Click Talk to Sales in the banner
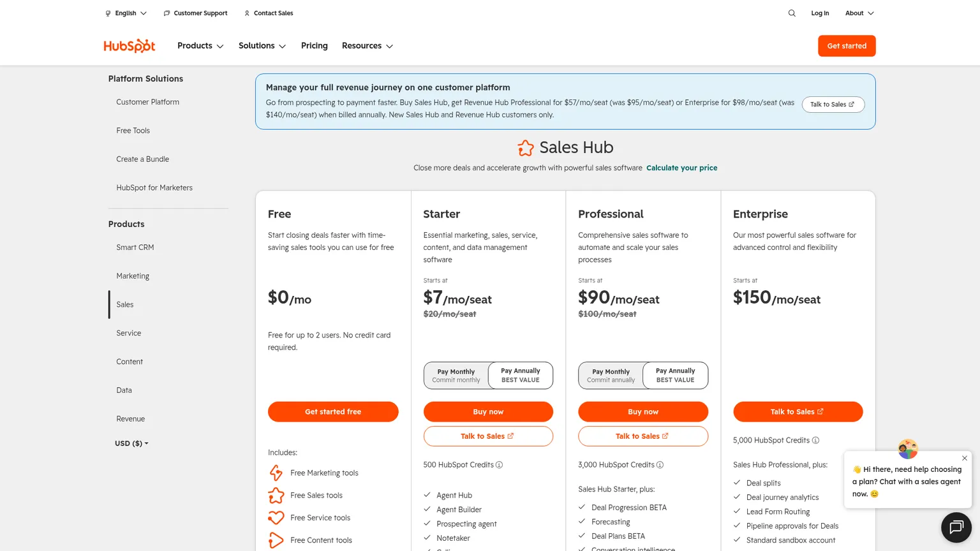 coord(833,105)
